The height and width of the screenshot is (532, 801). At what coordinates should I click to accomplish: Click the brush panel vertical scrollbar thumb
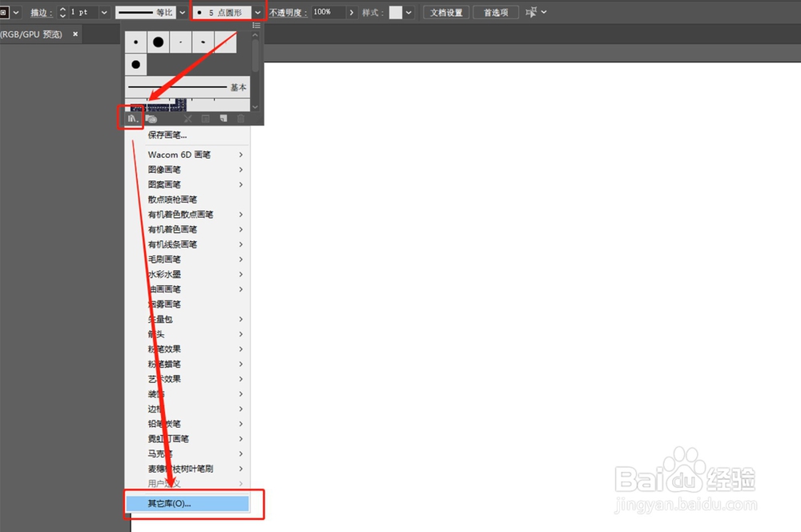(x=256, y=56)
